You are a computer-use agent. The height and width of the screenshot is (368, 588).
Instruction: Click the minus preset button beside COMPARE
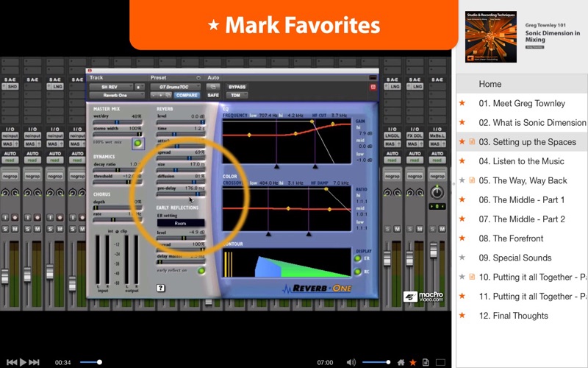pyautogui.click(x=154, y=96)
